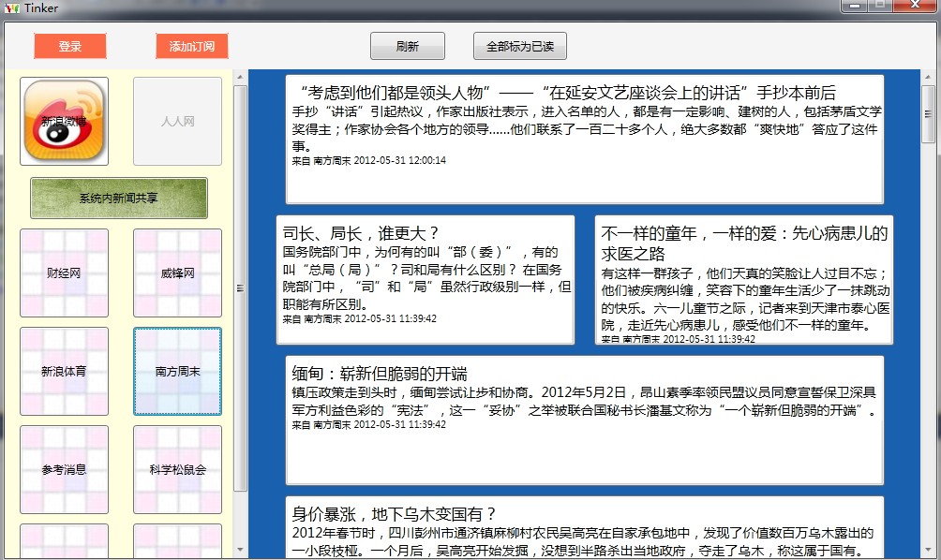
Task: Click the Tinker window title icon
Action: [12, 8]
